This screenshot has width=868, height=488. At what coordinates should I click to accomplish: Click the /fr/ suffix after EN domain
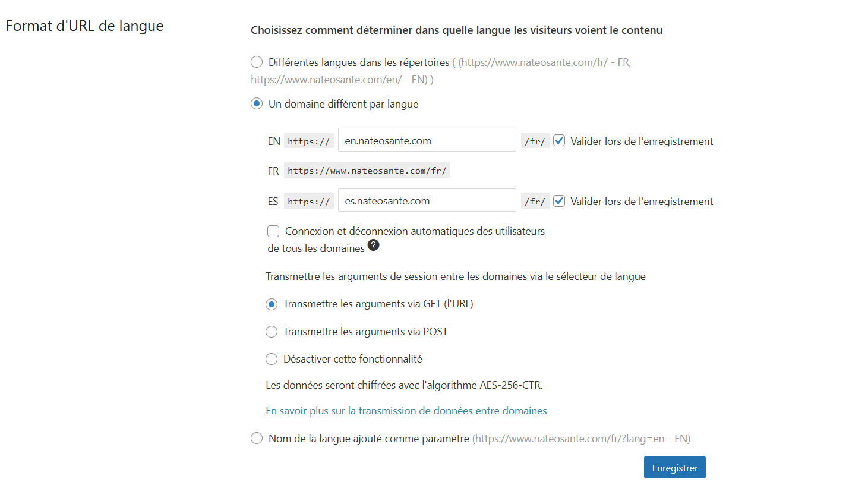[x=535, y=141]
